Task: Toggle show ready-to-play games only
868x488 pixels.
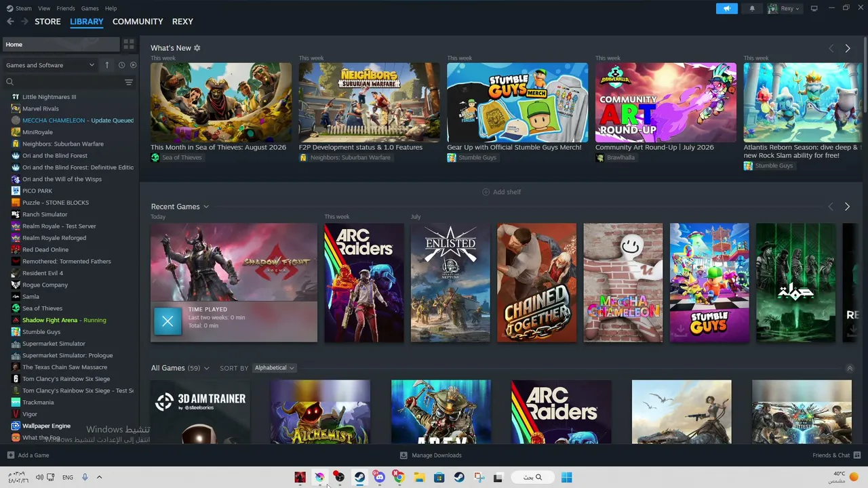Action: (133, 65)
